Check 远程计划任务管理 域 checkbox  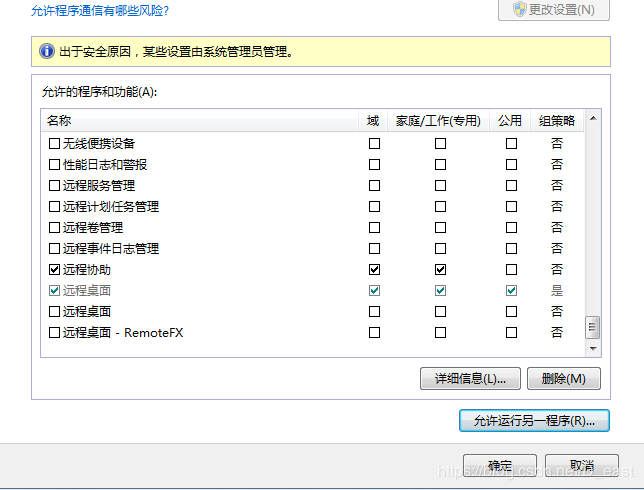[374, 206]
